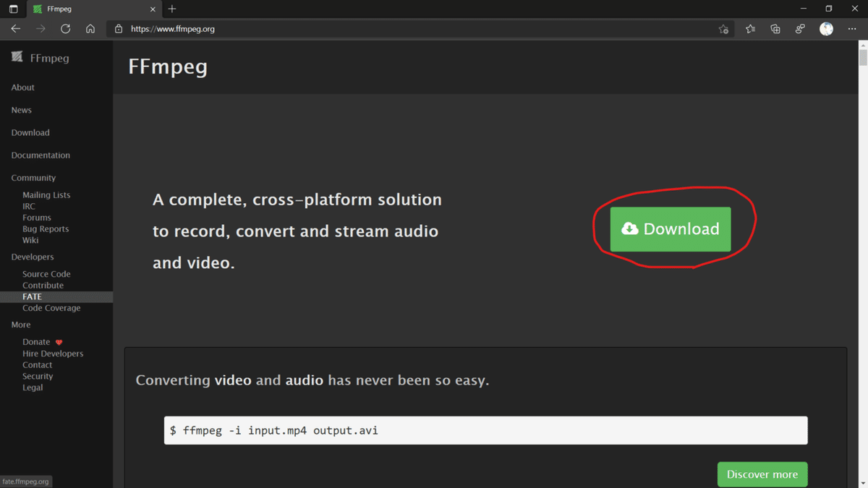Open the share/feedback toolbar icon
868x488 pixels.
pos(800,29)
